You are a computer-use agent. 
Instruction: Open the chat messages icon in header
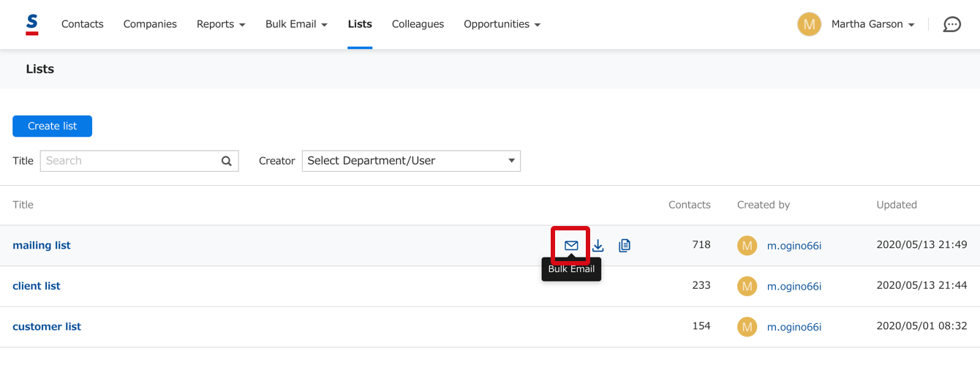point(951,25)
